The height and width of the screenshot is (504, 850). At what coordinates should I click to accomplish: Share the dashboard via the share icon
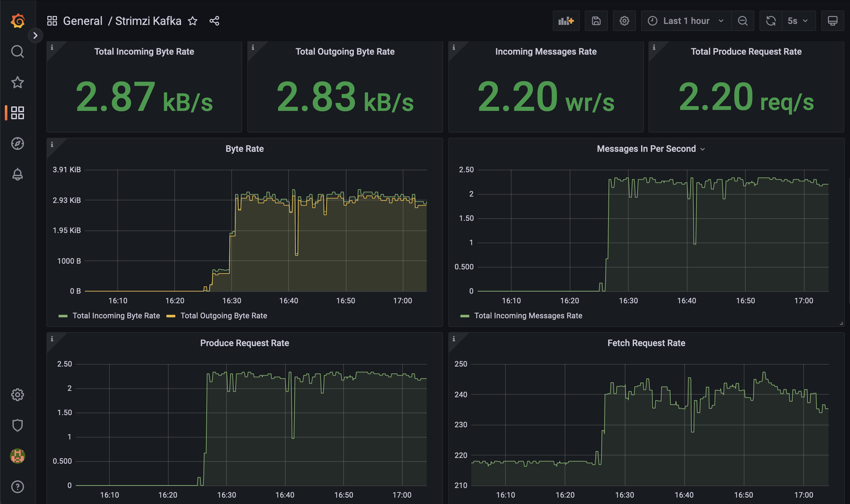coord(214,21)
